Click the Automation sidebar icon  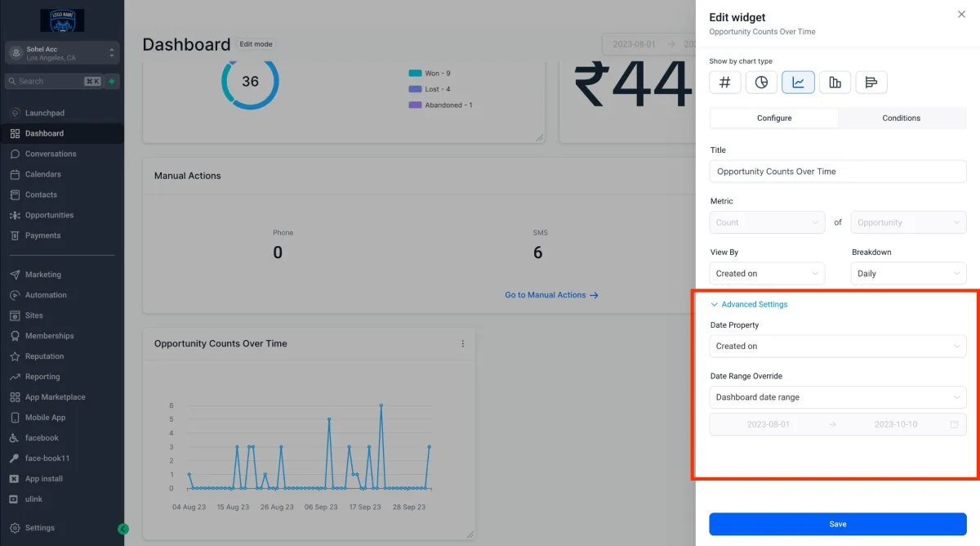pyautogui.click(x=15, y=295)
